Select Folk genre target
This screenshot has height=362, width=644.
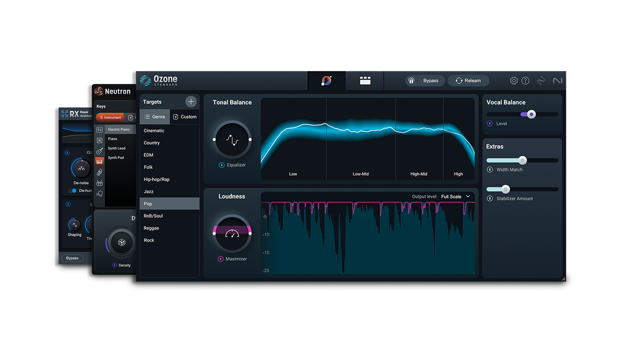(x=169, y=167)
